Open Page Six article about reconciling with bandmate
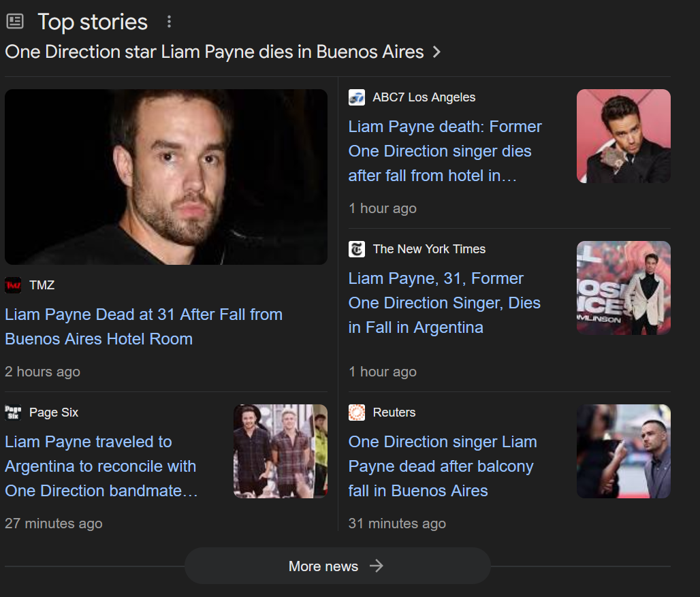 101,466
